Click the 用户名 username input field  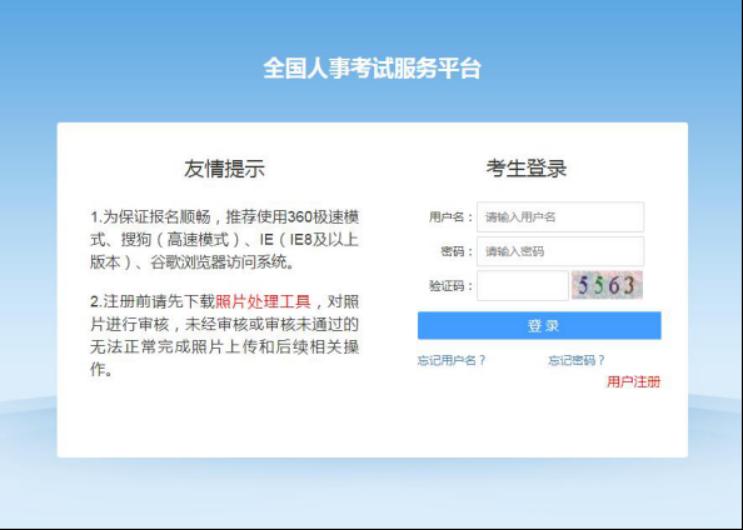click(560, 217)
